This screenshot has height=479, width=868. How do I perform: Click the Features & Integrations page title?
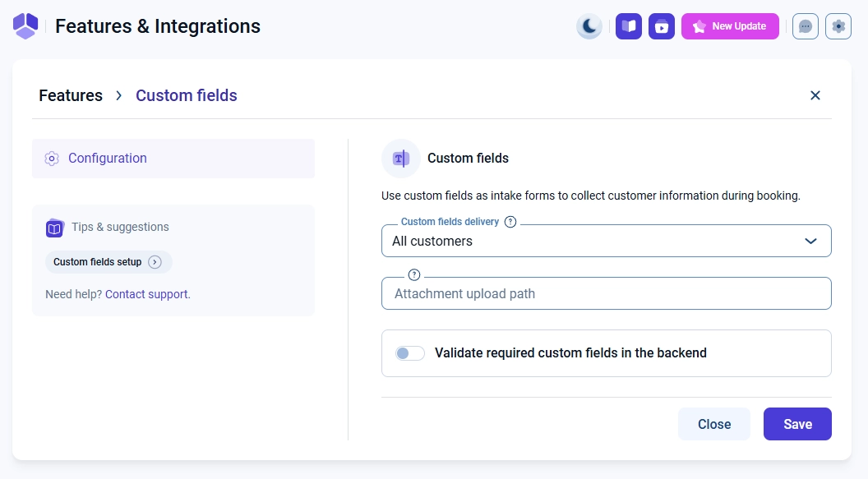(158, 26)
